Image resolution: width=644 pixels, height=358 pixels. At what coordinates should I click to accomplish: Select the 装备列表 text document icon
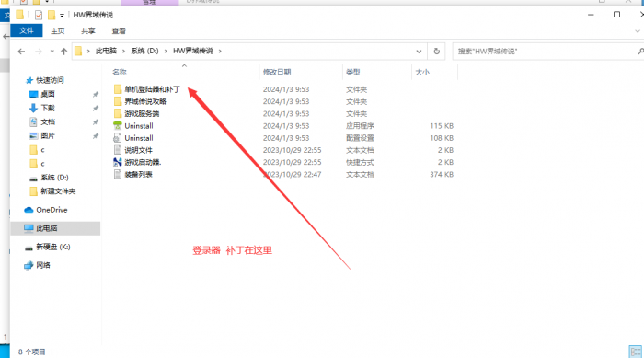tap(118, 174)
